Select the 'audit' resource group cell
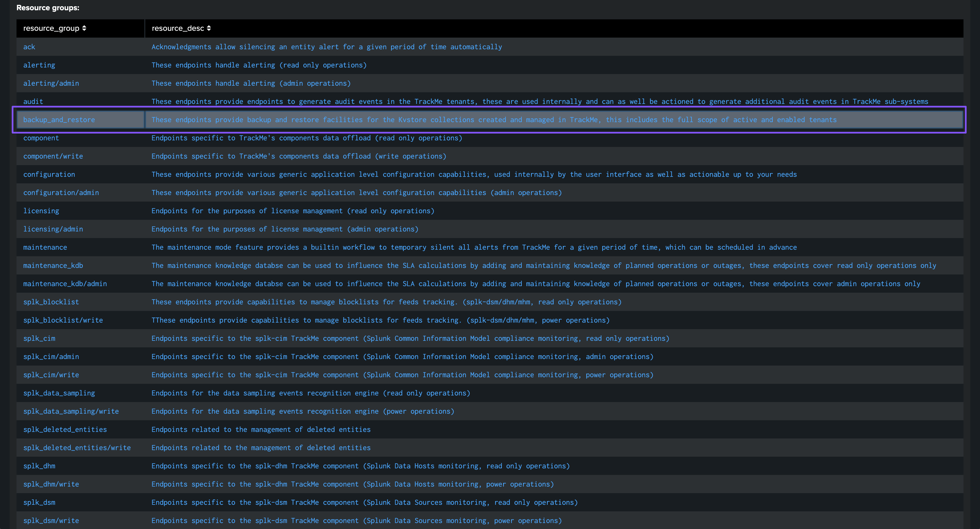The height and width of the screenshot is (529, 980). (x=33, y=102)
